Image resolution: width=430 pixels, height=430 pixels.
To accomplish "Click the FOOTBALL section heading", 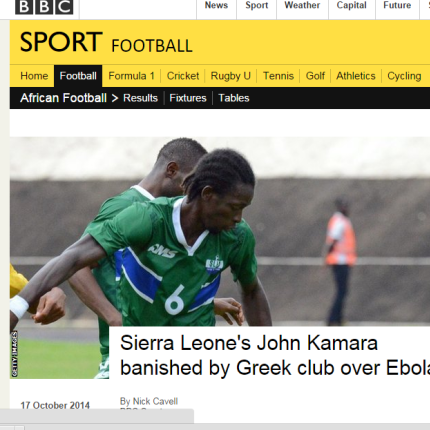I will click(152, 46).
